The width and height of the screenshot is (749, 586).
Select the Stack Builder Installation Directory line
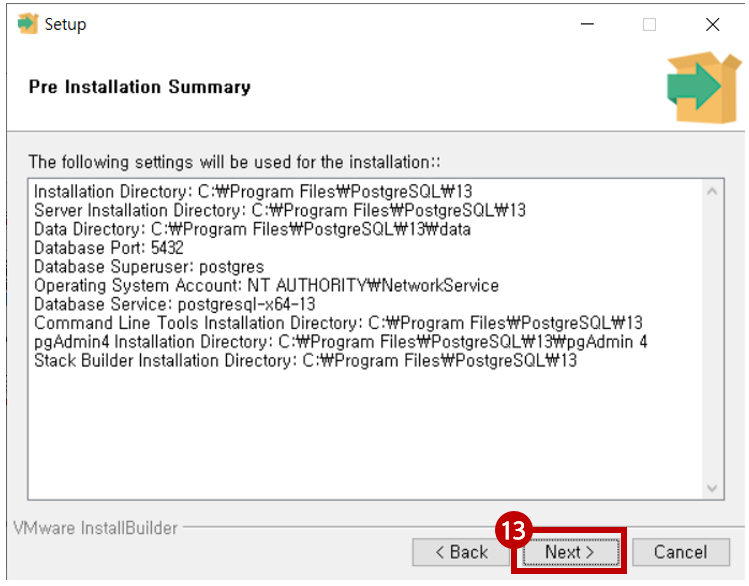click(305, 361)
